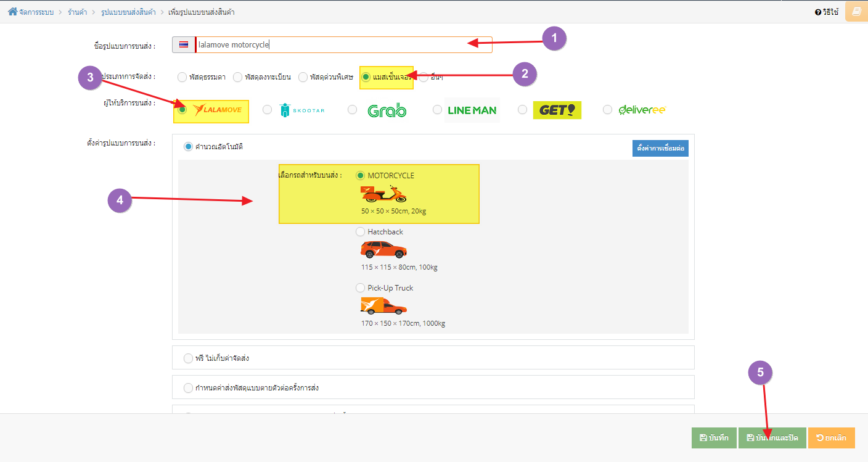The image size is (868, 462).
Task: Select the แมสเซ็นเจอร์ radio option
Action: click(366, 77)
